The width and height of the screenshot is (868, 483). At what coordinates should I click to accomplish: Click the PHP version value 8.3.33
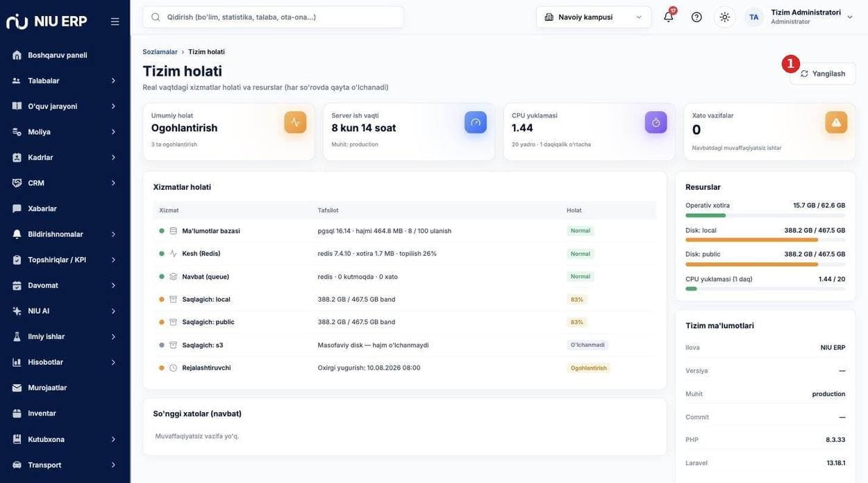pos(835,440)
